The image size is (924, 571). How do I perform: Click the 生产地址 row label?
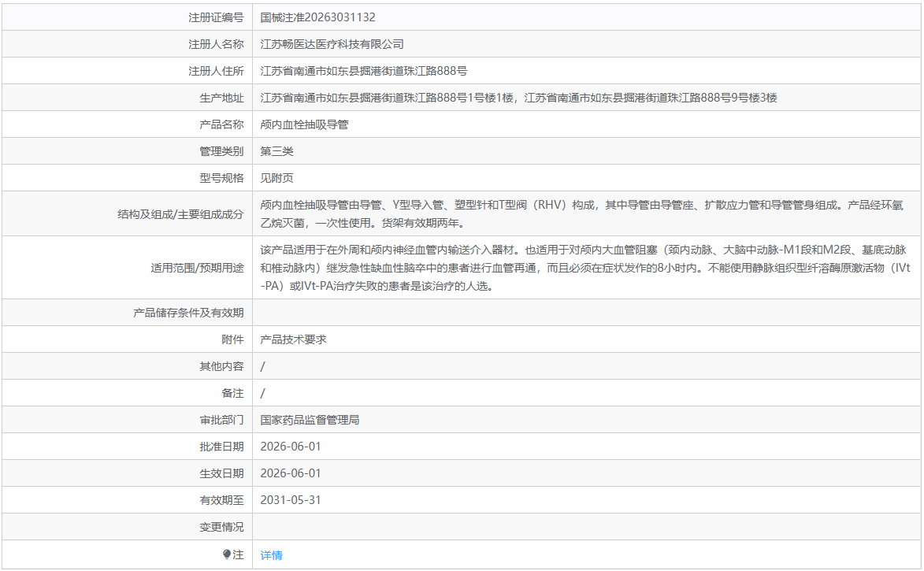[221, 98]
